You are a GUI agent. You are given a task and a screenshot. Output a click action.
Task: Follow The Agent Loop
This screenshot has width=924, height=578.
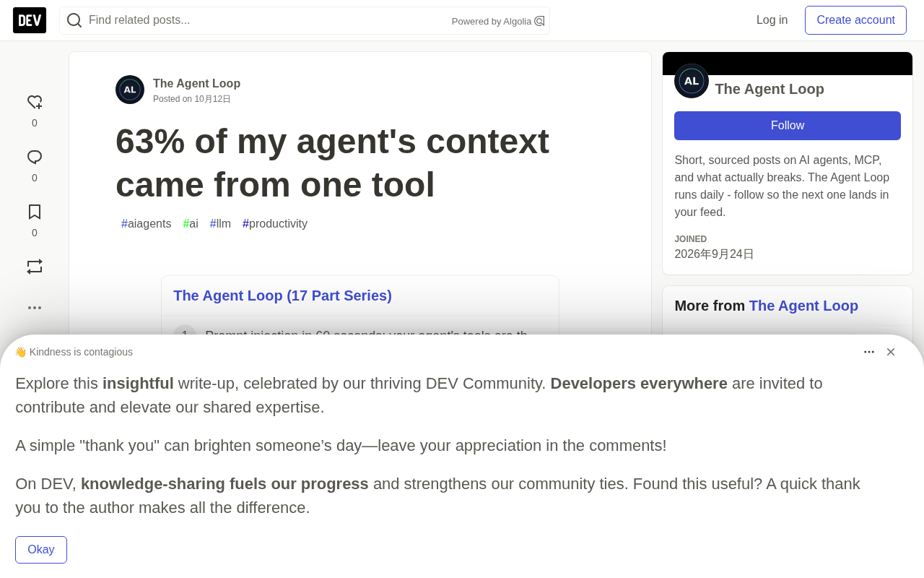click(788, 126)
